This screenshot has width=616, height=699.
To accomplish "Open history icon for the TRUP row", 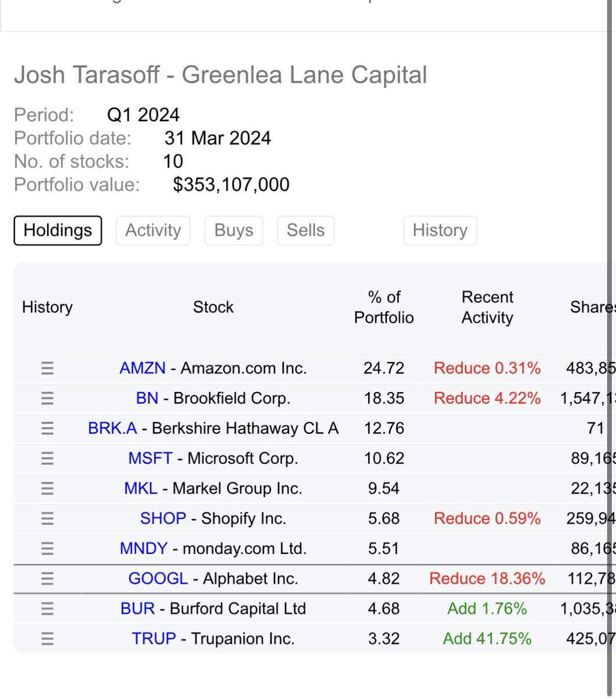I will [47, 638].
